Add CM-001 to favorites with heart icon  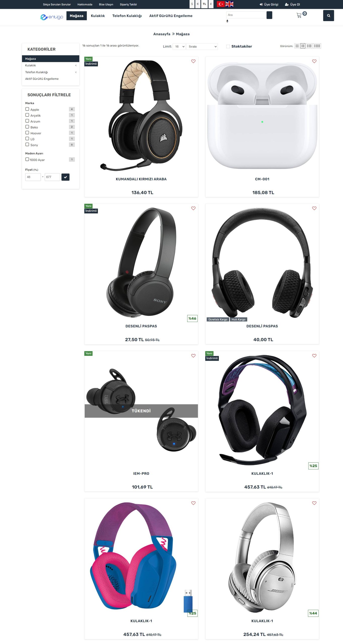pyautogui.click(x=314, y=61)
